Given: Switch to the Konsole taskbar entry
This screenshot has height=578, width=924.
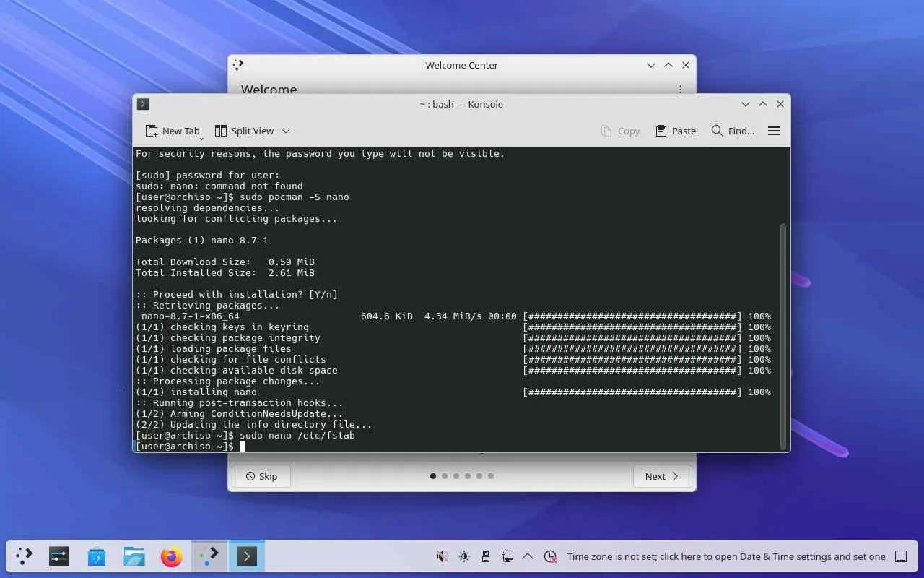Looking at the screenshot, I should pos(247,556).
